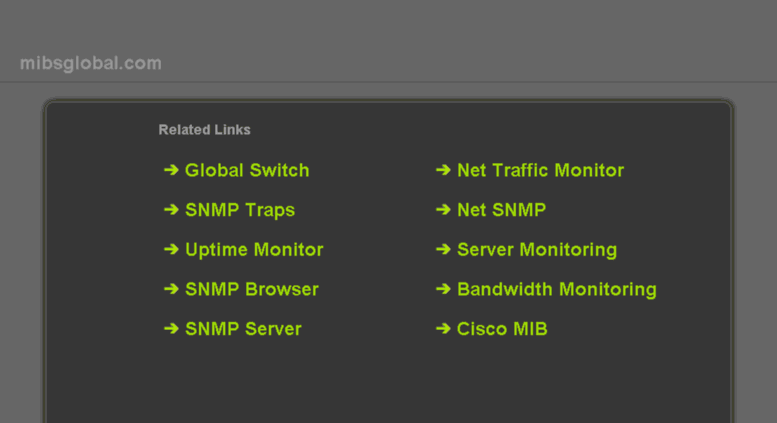
Task: Open the Global Switch link
Action: (247, 170)
